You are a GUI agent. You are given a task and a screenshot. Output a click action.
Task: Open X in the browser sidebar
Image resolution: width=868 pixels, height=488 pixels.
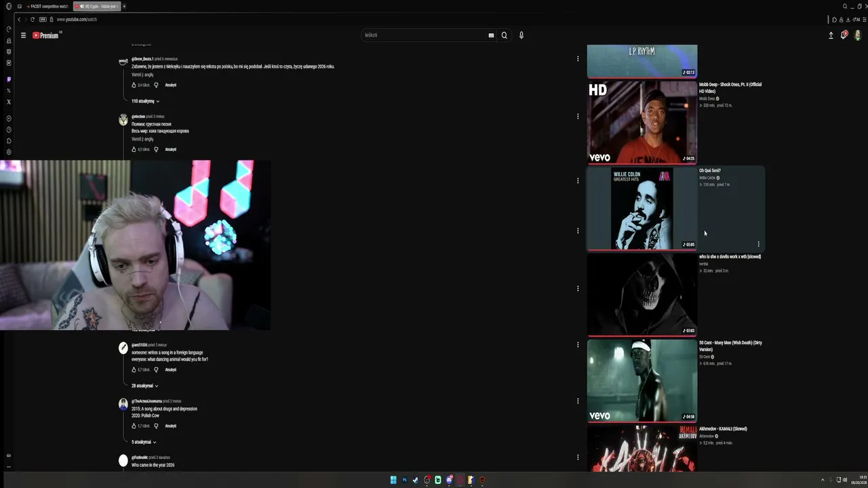(9, 102)
